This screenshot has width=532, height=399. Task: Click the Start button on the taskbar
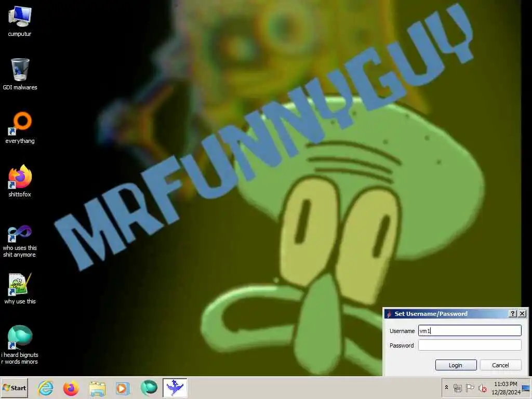pos(14,388)
